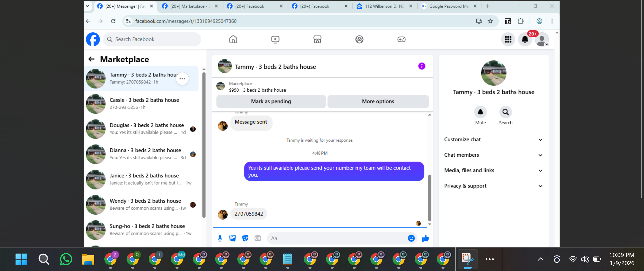Click the conversation list scrollbar
Image resolution: width=644 pixels, height=271 pixels.
click(x=204, y=145)
